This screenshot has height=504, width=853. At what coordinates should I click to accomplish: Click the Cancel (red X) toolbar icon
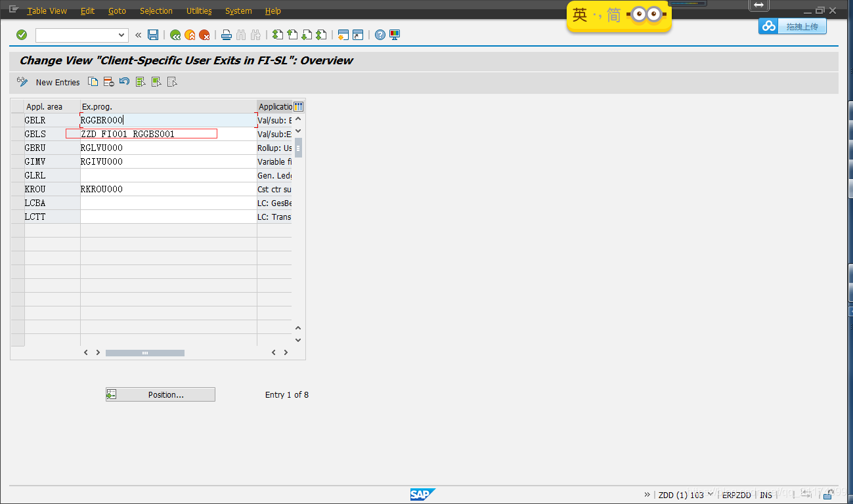(x=204, y=35)
